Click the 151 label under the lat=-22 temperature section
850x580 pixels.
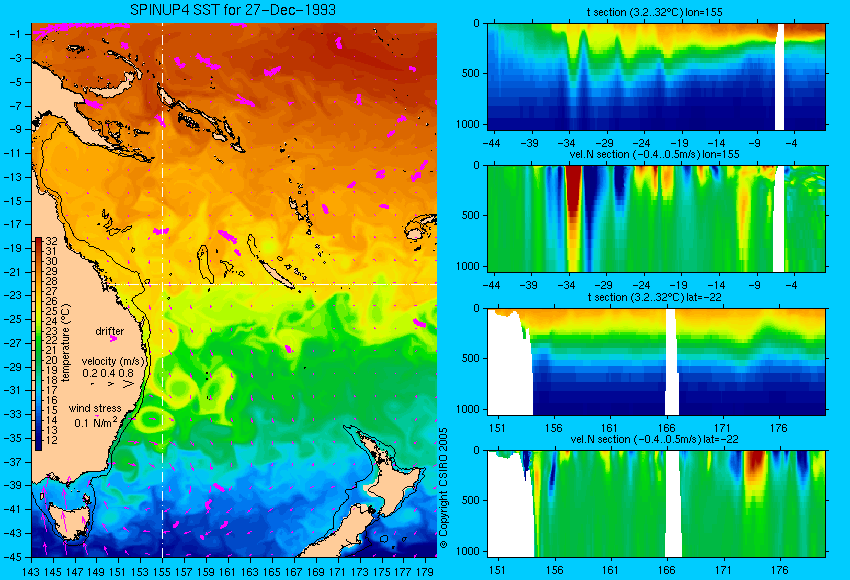point(497,428)
